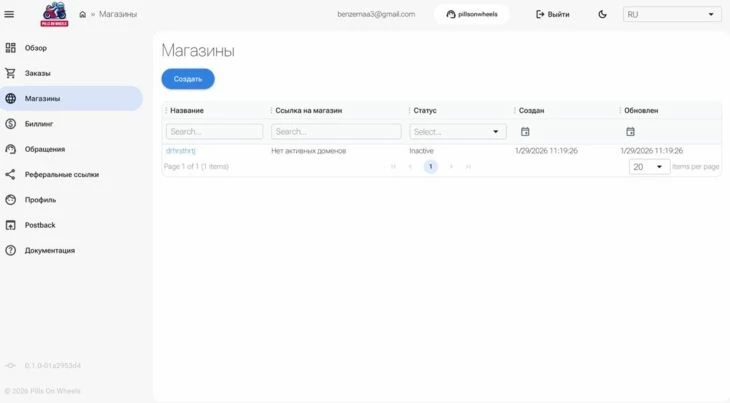Open Обзор in the sidebar
The width and height of the screenshot is (730, 403).
[36, 48]
